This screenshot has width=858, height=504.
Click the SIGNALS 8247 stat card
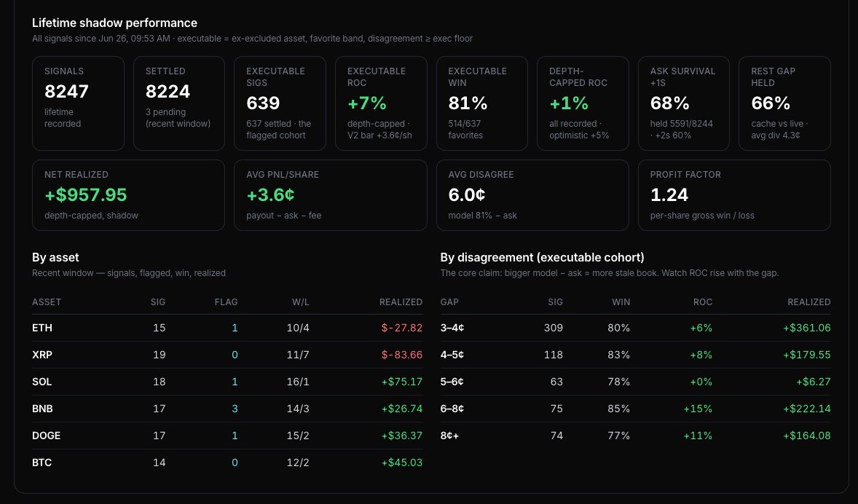pos(78,103)
